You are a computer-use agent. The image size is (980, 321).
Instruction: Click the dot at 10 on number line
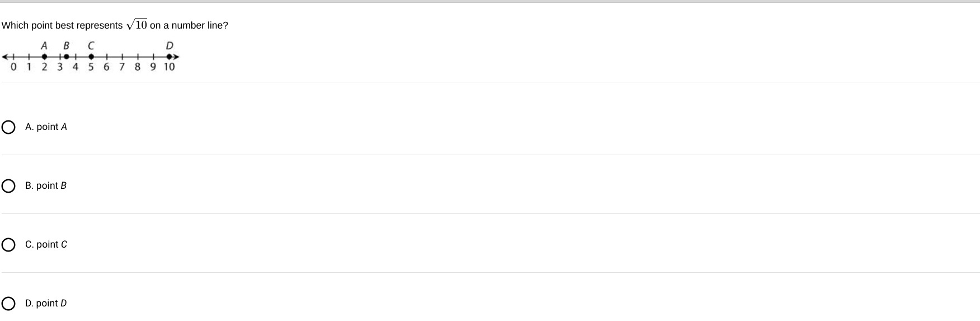(x=169, y=57)
